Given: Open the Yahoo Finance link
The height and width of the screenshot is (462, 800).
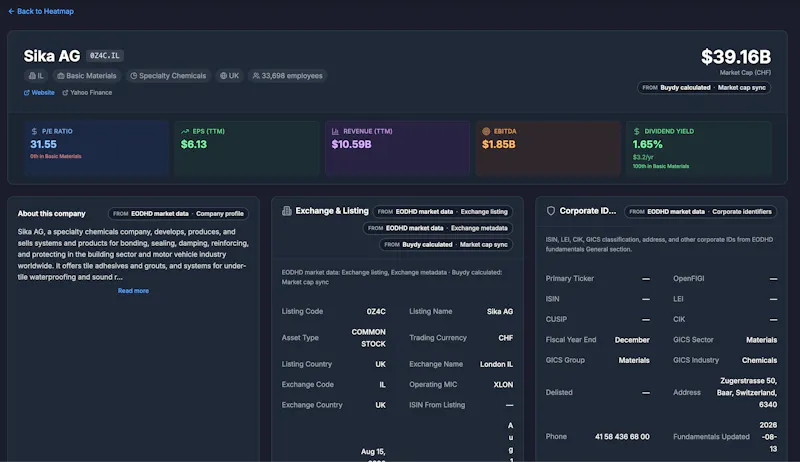Looking at the screenshot, I should [87, 92].
